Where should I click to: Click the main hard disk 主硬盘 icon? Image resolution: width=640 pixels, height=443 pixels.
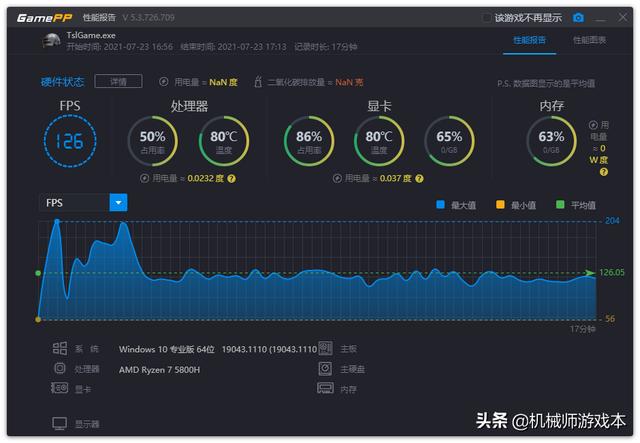325,368
